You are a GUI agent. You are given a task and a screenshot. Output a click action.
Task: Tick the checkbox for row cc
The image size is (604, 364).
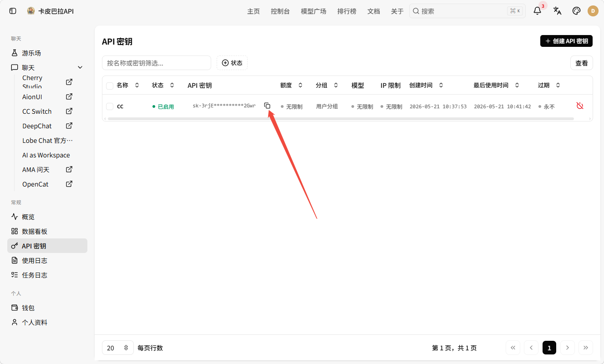(x=110, y=106)
